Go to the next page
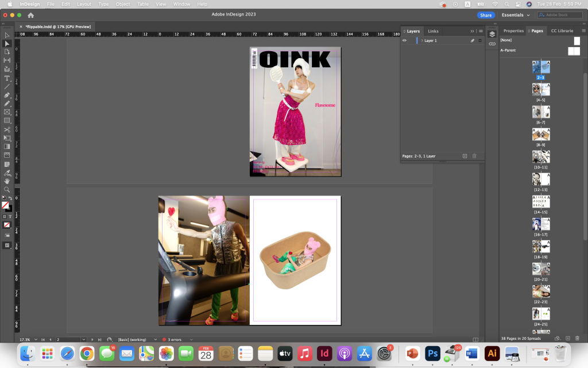The image size is (588, 368). tap(92, 339)
